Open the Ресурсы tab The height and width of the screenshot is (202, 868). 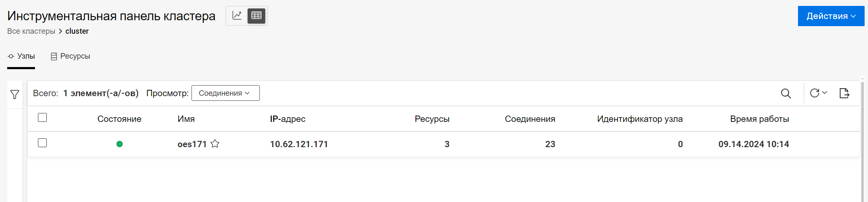click(70, 57)
